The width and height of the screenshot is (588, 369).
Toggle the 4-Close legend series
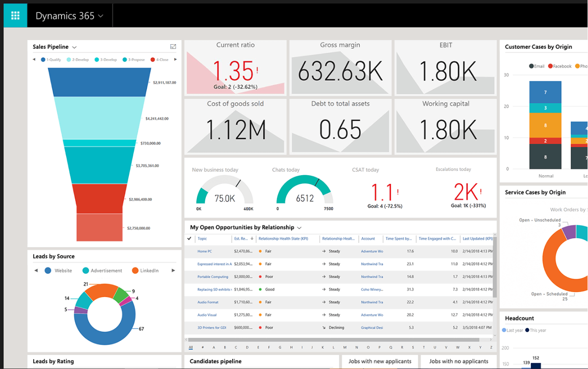pos(160,60)
